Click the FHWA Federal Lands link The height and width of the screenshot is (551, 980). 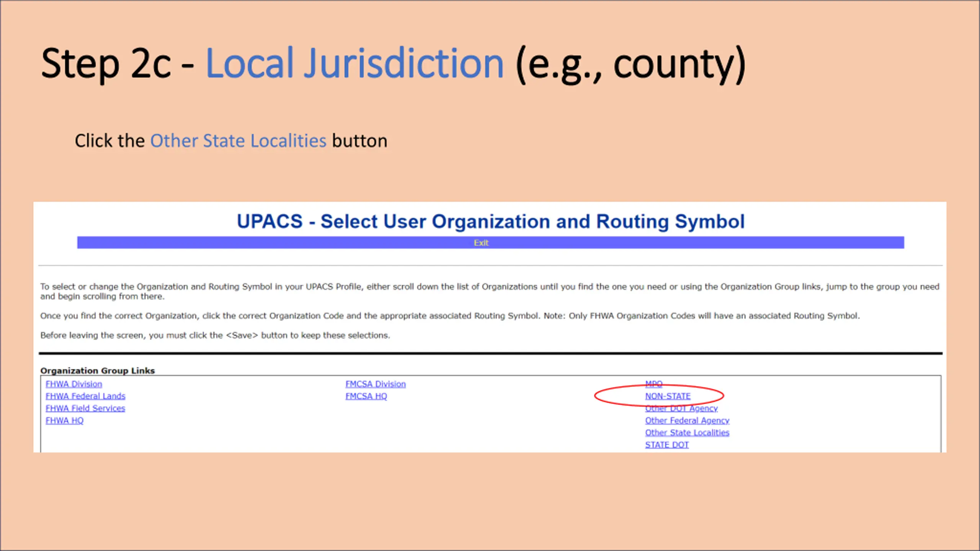point(85,396)
